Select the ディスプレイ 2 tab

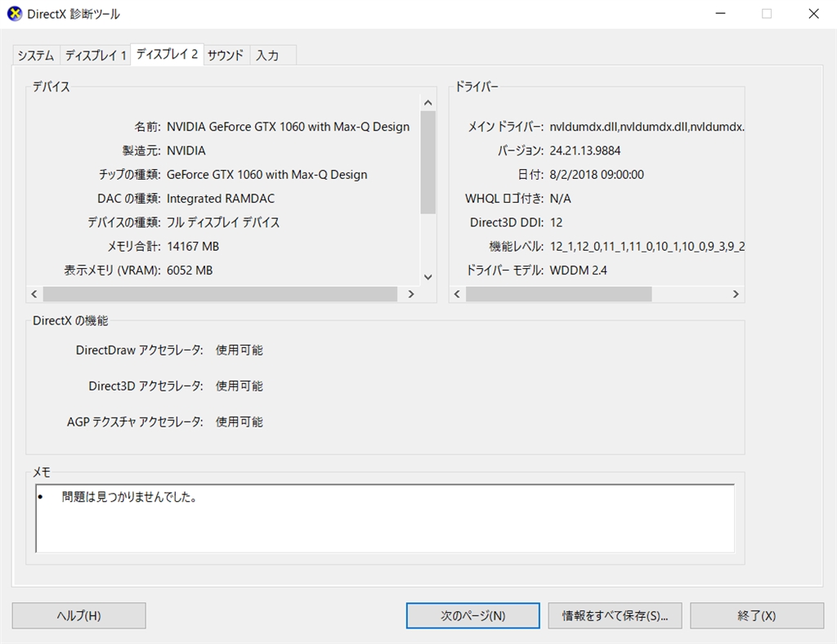click(167, 54)
